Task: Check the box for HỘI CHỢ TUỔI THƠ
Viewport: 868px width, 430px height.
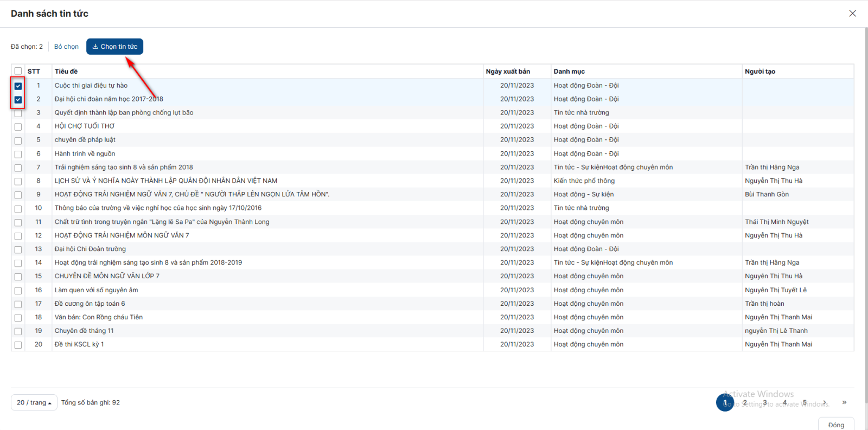Action: [18, 127]
